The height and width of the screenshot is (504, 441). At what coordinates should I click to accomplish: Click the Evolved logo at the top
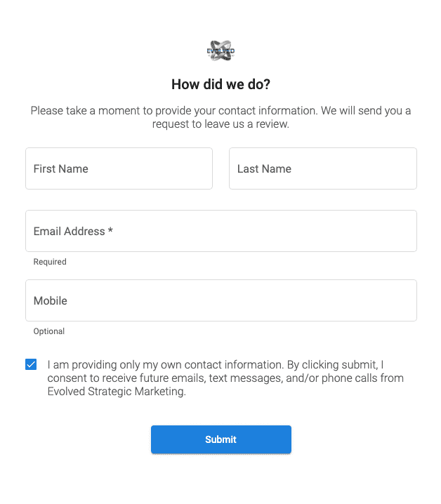(x=220, y=51)
